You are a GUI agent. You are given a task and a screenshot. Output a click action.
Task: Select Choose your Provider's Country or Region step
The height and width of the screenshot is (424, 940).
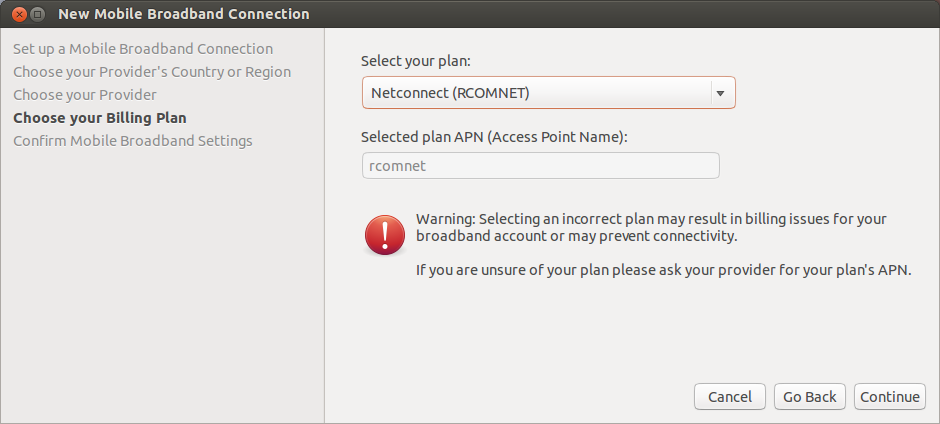pos(152,72)
